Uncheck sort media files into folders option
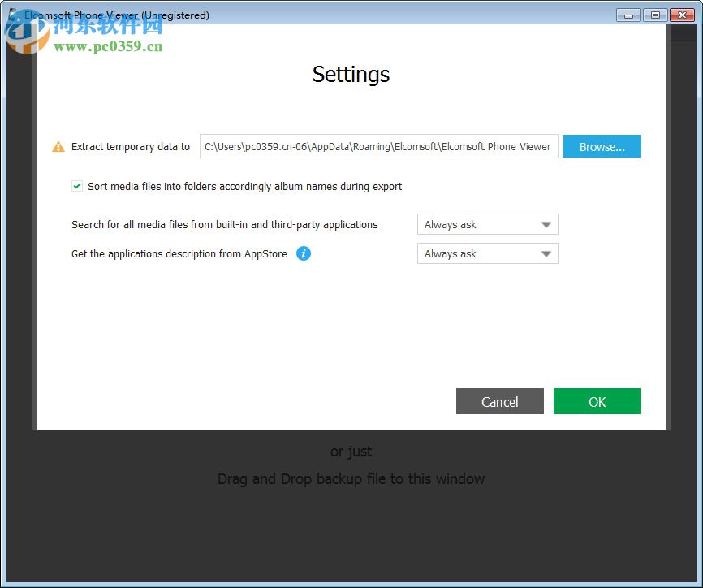This screenshot has height=588, width=703. 77,186
